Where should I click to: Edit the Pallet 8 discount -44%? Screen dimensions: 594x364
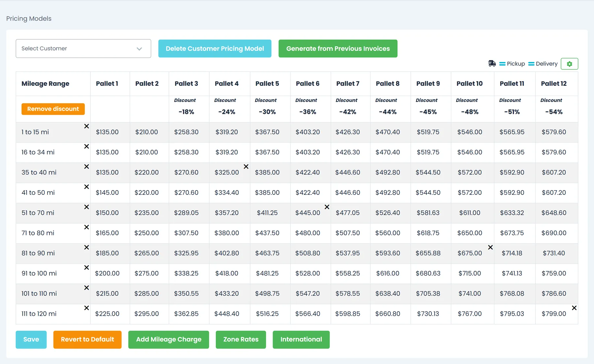pos(388,112)
